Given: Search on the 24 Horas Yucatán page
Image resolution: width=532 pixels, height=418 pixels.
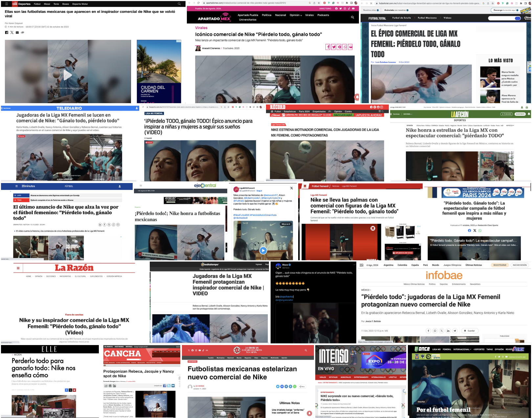Looking at the screenshot, I should tap(306, 350).
